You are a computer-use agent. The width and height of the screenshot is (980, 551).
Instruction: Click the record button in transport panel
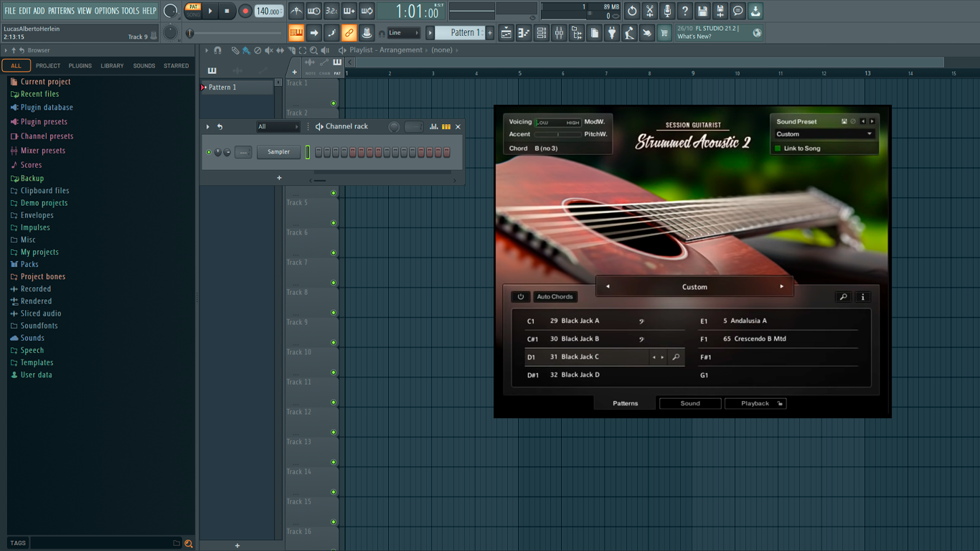[x=245, y=11]
